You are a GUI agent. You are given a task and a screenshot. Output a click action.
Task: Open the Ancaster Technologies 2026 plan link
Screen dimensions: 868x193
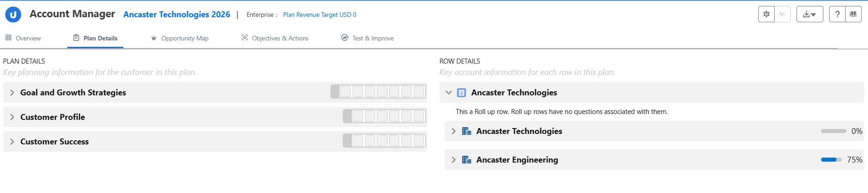point(177,15)
